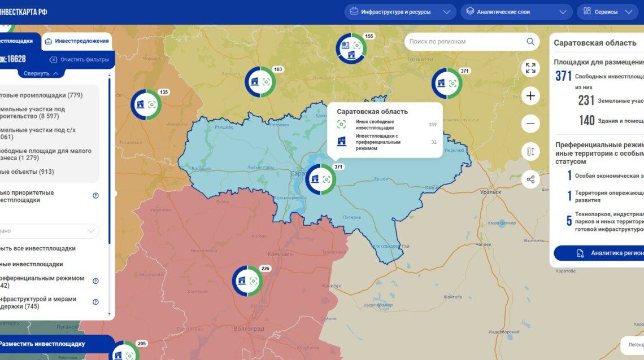Click Особая экономическая зона entry
644x360 pixels.
click(606, 175)
